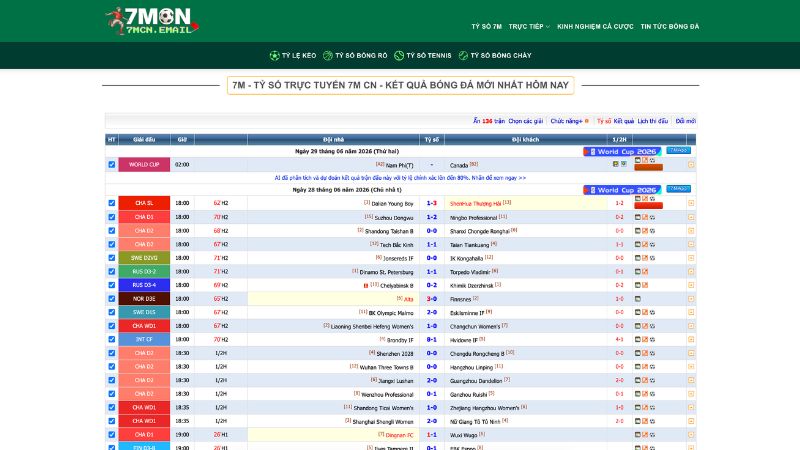Open analysis icon in Alta row
This screenshot has height=450, width=800.
[x=638, y=299]
